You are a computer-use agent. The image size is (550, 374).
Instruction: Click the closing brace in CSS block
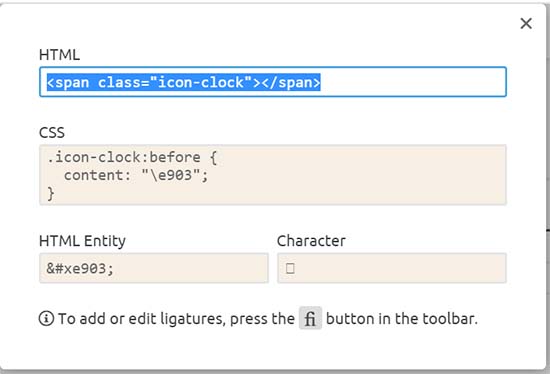(x=51, y=193)
